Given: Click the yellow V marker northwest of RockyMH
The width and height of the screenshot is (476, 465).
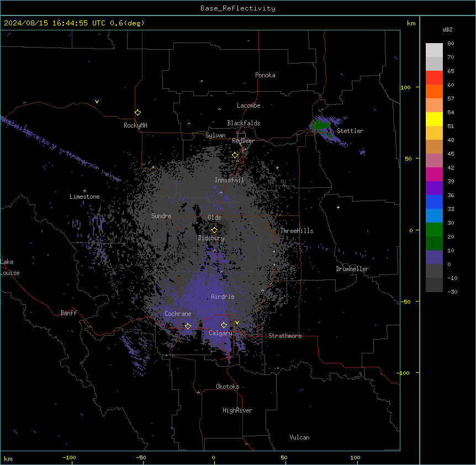Looking at the screenshot, I should pos(97,102).
